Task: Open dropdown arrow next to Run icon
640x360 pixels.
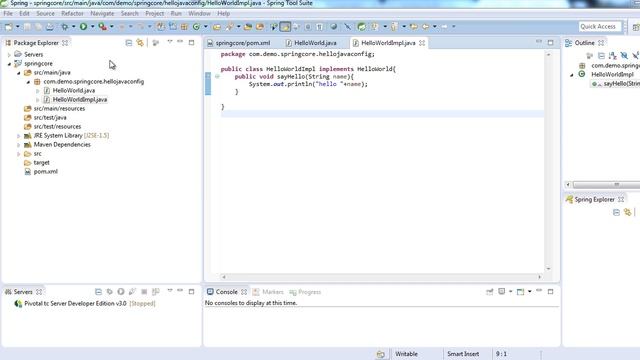Action: click(92, 27)
